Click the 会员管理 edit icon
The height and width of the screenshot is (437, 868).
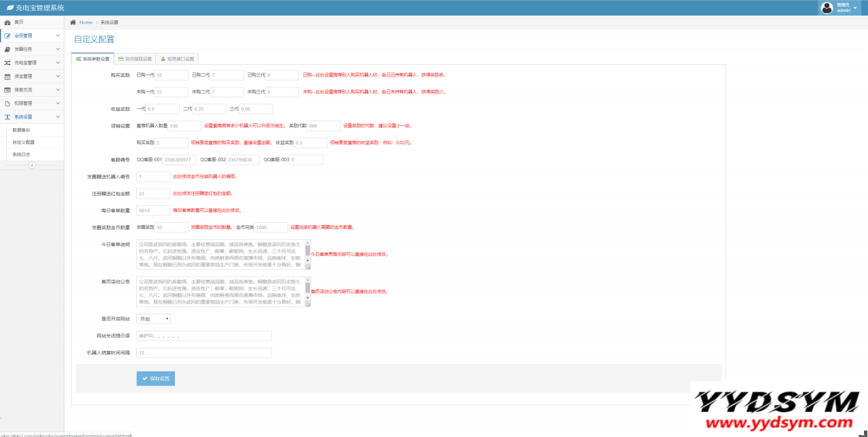(x=7, y=36)
